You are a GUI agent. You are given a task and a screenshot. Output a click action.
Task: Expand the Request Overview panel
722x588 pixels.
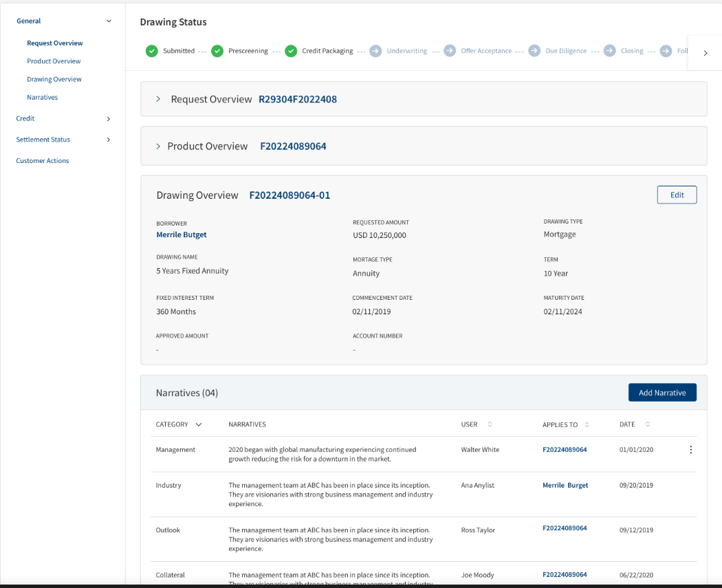[x=158, y=99]
